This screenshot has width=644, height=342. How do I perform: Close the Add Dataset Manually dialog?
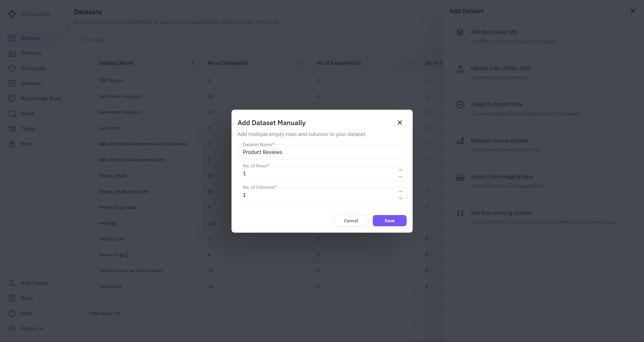[399, 122]
